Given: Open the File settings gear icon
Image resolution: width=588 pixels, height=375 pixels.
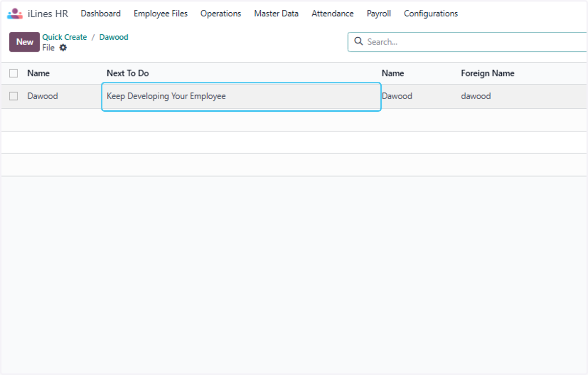Looking at the screenshot, I should (x=63, y=48).
